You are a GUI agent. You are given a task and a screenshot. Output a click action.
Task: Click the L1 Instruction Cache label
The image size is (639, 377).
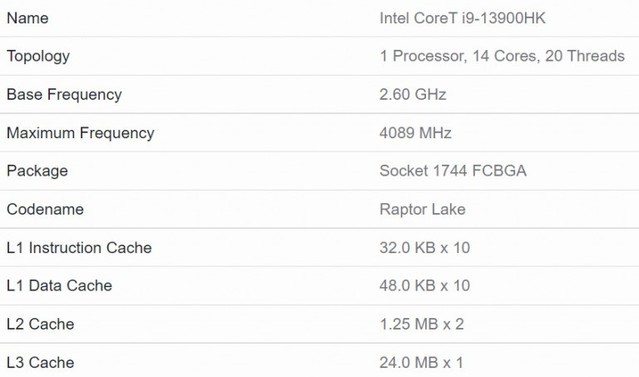[x=79, y=247]
